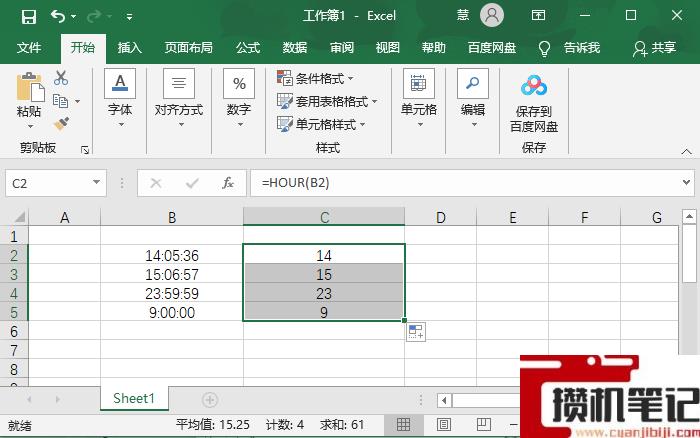
Task: Open the 百度网盘 tab
Action: tap(492, 48)
